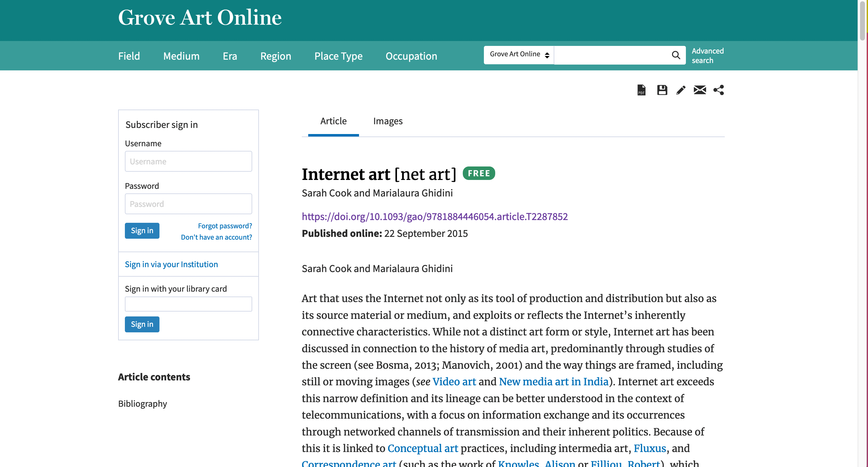Open the Region browse menu
The width and height of the screenshot is (868, 467).
(275, 56)
